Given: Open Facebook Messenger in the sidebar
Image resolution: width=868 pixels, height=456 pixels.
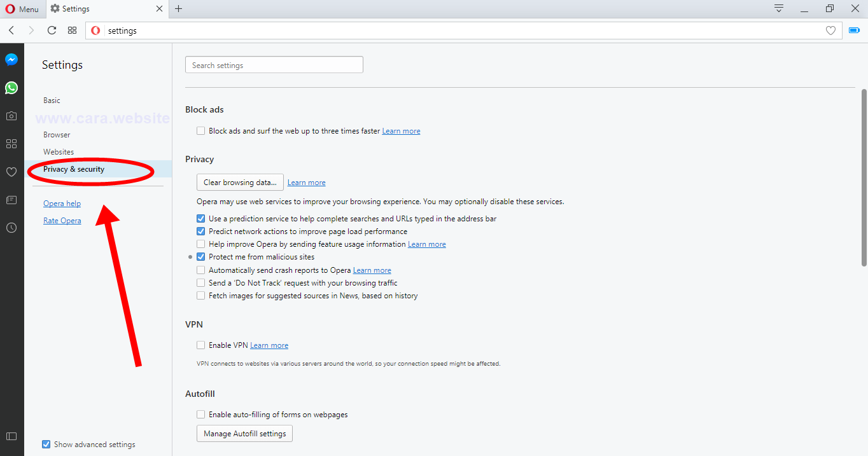Looking at the screenshot, I should click(x=11, y=60).
